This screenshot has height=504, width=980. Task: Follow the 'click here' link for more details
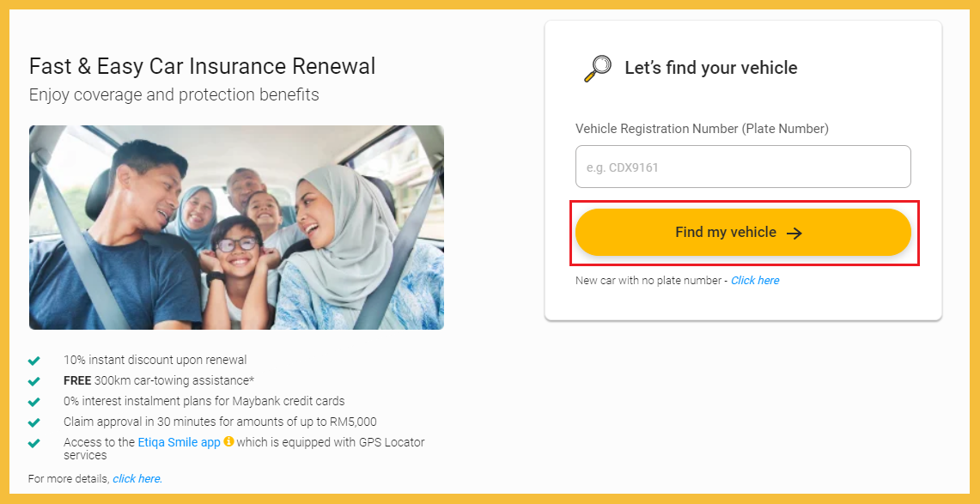(x=137, y=478)
